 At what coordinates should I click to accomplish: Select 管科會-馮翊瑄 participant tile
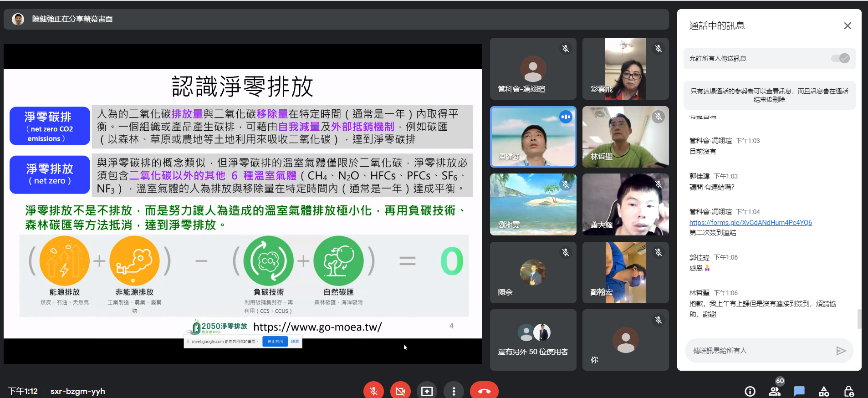click(533, 69)
